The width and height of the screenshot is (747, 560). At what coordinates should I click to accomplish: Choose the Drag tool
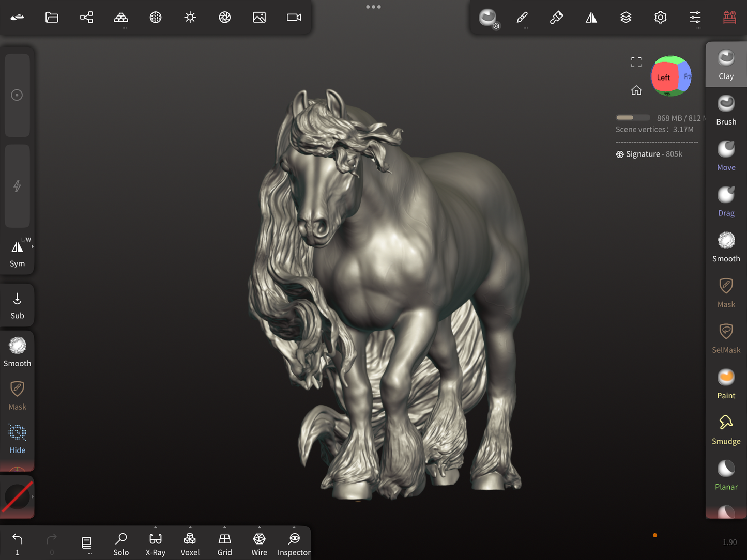tap(726, 201)
